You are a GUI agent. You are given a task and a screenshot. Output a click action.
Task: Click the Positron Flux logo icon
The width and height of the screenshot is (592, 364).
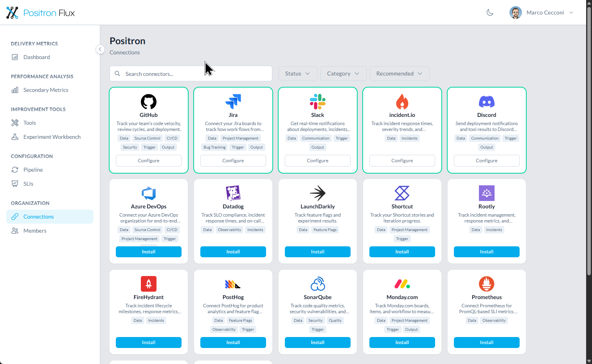pos(12,13)
